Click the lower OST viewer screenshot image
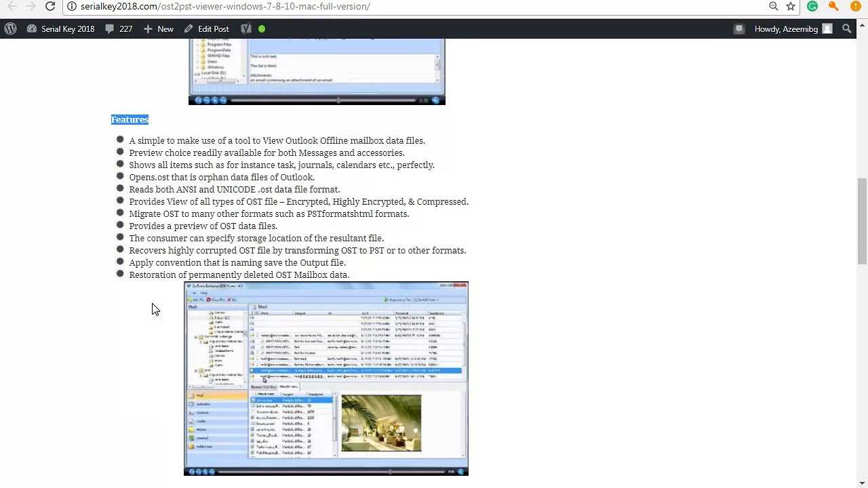 tap(325, 378)
